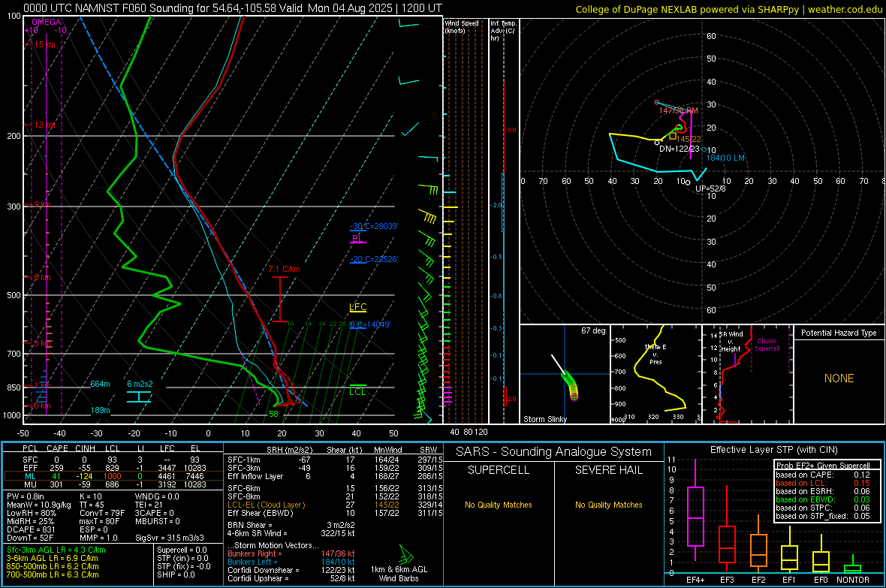Click the orange 145/22 mean wind square
The width and height of the screenshot is (886, 588).
pos(673,136)
